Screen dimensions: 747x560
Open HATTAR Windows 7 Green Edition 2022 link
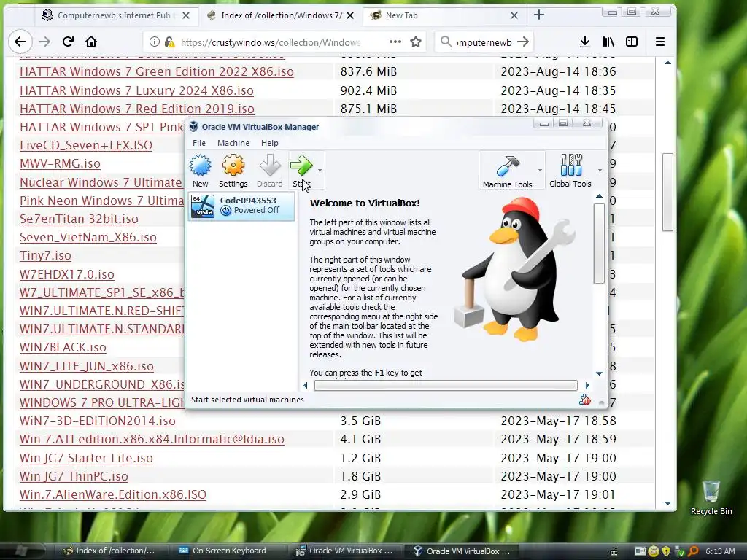pos(157,72)
